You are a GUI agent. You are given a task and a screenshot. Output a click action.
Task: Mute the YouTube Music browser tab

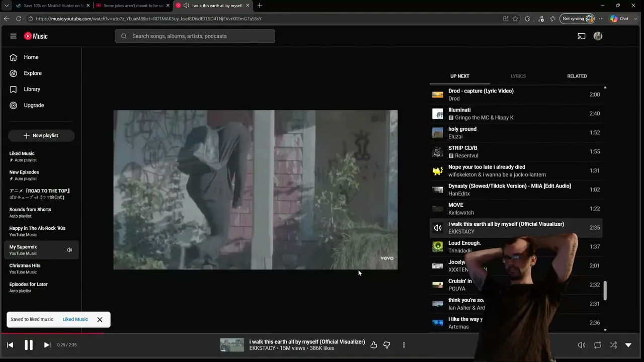pyautogui.click(x=186, y=6)
